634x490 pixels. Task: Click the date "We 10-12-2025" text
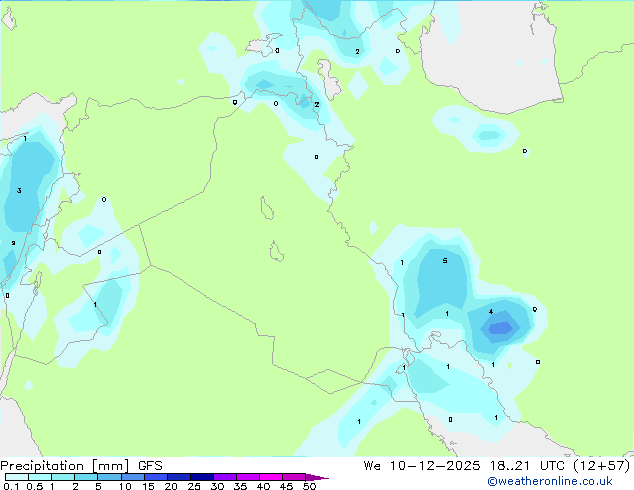[422, 466]
